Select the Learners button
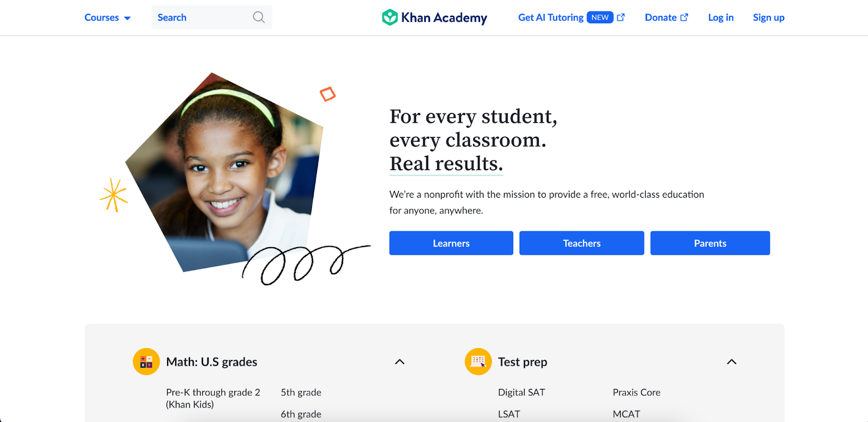The image size is (868, 422). pos(451,243)
